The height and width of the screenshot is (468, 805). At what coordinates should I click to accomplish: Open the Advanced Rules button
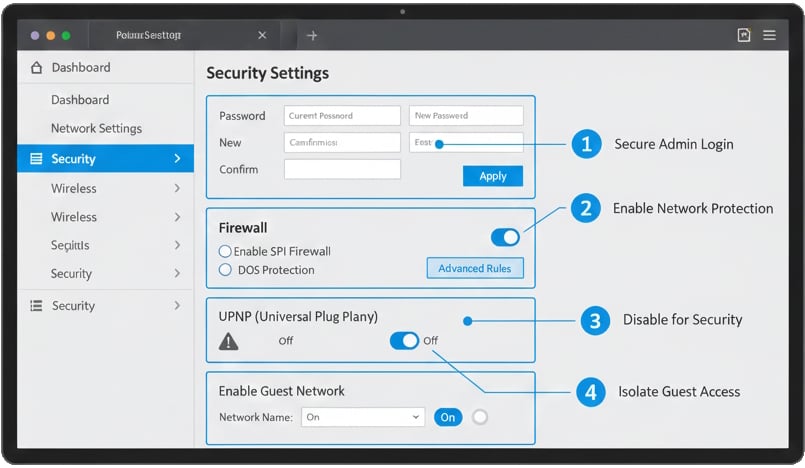(x=475, y=268)
